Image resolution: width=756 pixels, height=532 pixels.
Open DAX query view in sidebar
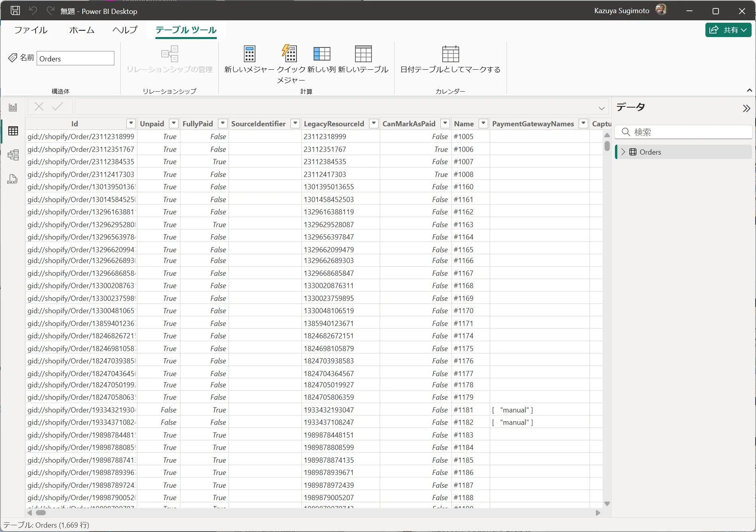(13, 179)
